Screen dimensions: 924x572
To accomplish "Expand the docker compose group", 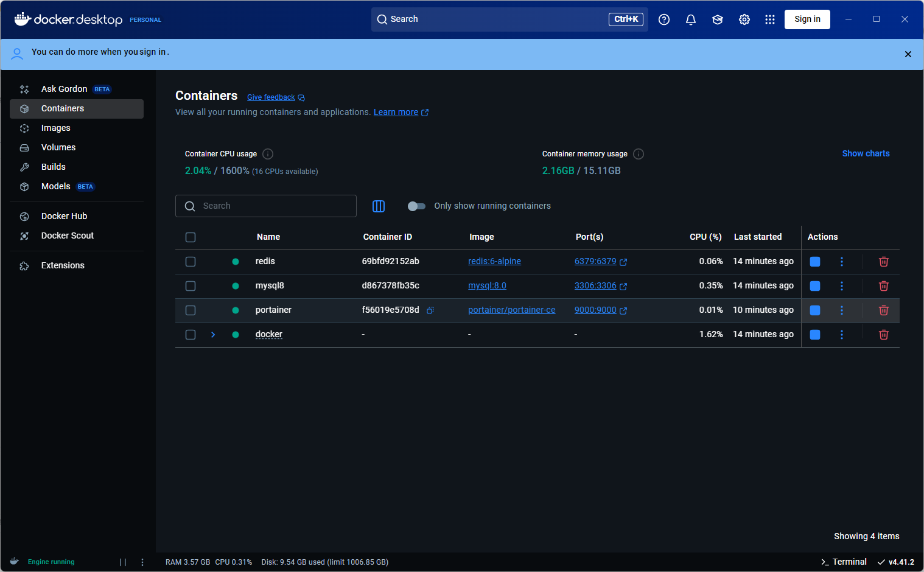I will pos(213,335).
